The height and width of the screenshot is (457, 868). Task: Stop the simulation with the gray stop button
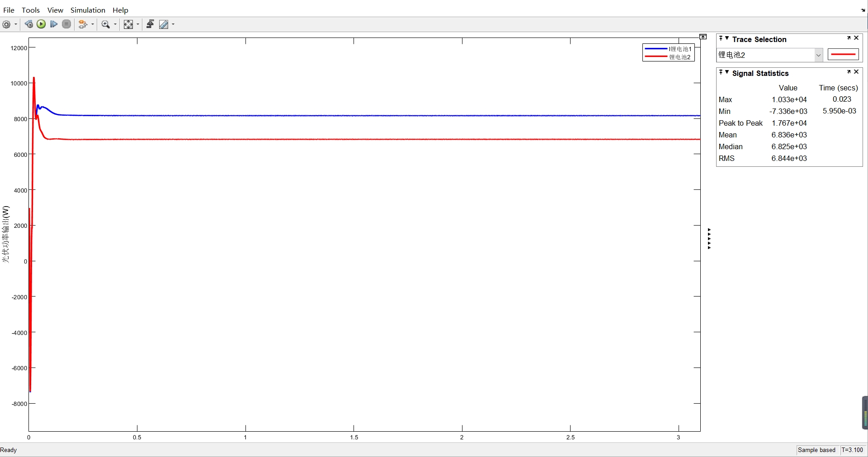tap(66, 24)
